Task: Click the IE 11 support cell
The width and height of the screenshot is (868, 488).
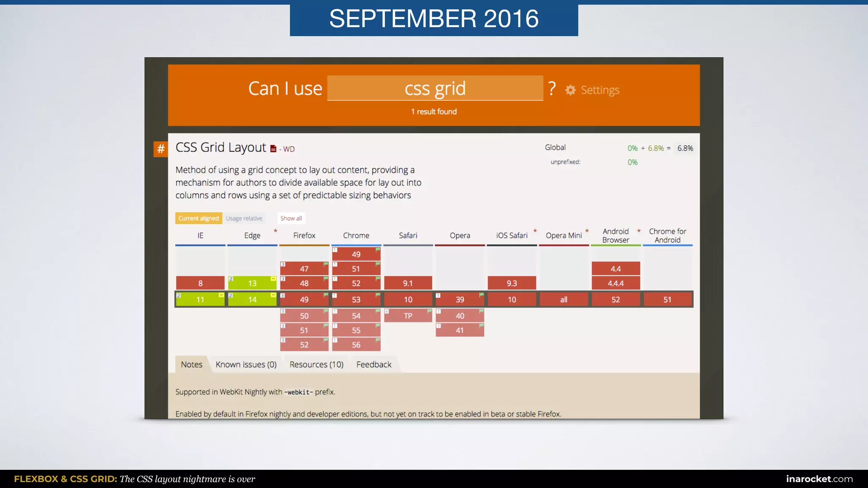Action: pyautogui.click(x=200, y=299)
